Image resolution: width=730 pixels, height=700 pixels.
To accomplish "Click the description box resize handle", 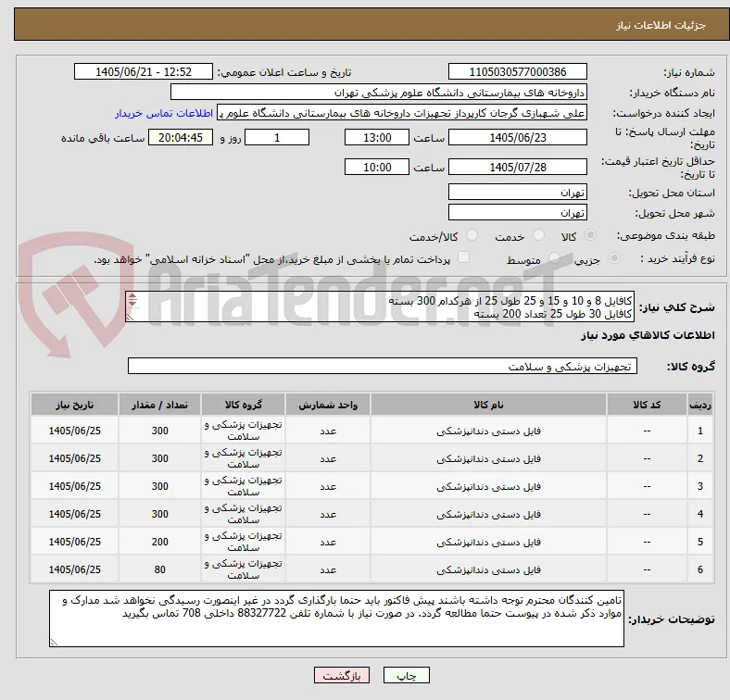I will [x=130, y=318].
